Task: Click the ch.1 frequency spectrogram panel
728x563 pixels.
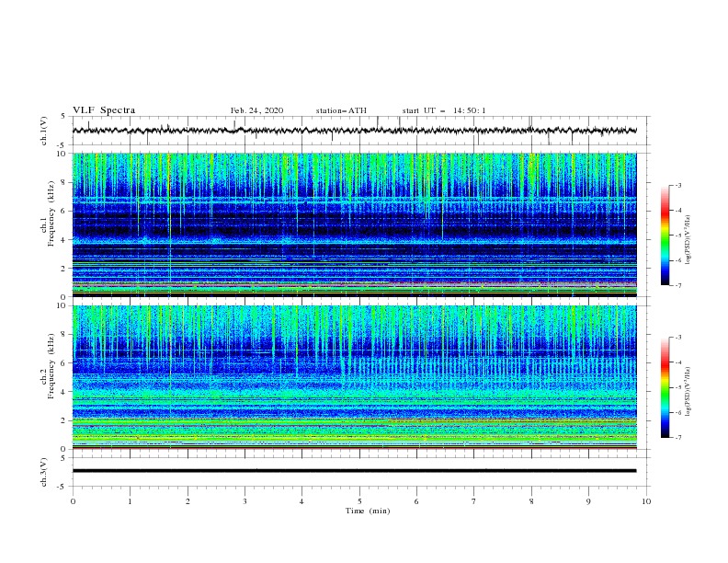Action: 354,224
